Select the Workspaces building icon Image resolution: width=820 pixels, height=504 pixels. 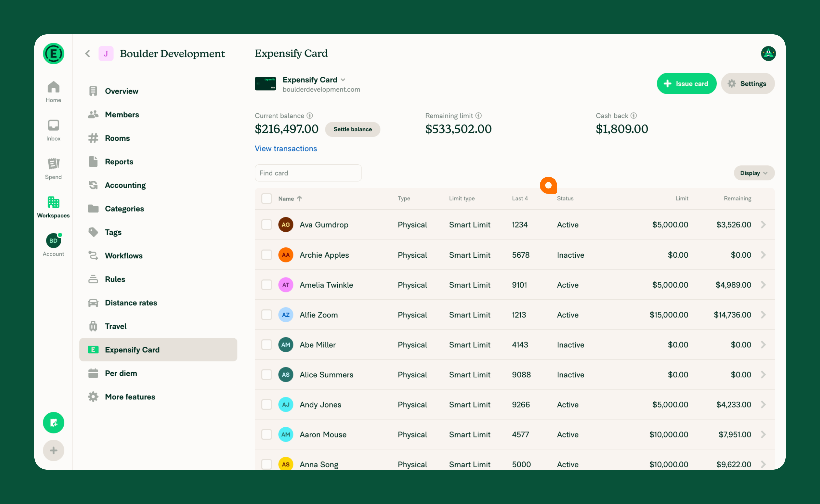click(53, 202)
